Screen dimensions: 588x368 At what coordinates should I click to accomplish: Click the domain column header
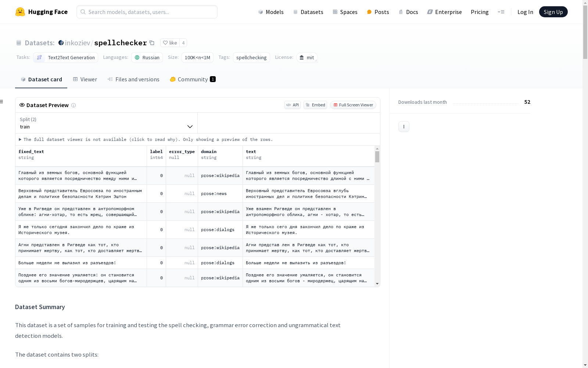pos(220,156)
